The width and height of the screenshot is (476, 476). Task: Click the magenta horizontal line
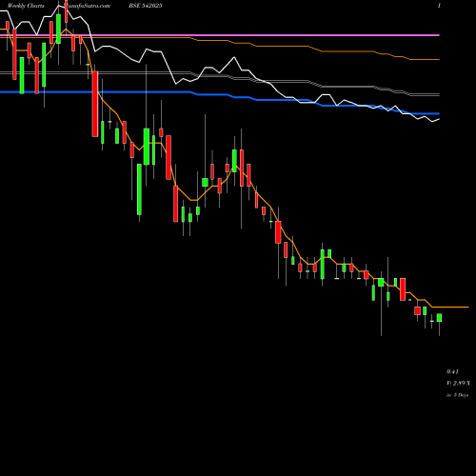(x=220, y=35)
